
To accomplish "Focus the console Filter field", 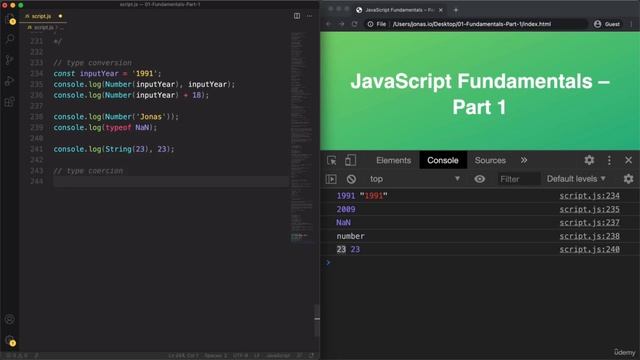I will click(x=518, y=179).
